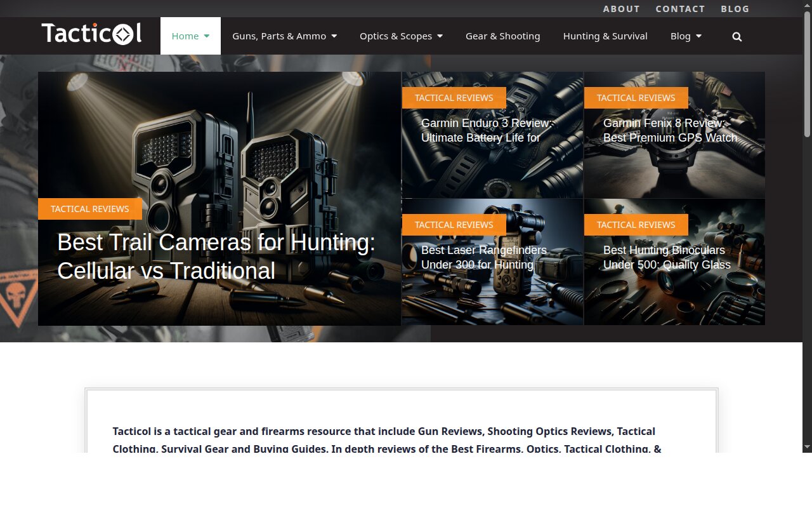Open the Blog link in top bar

tap(735, 9)
